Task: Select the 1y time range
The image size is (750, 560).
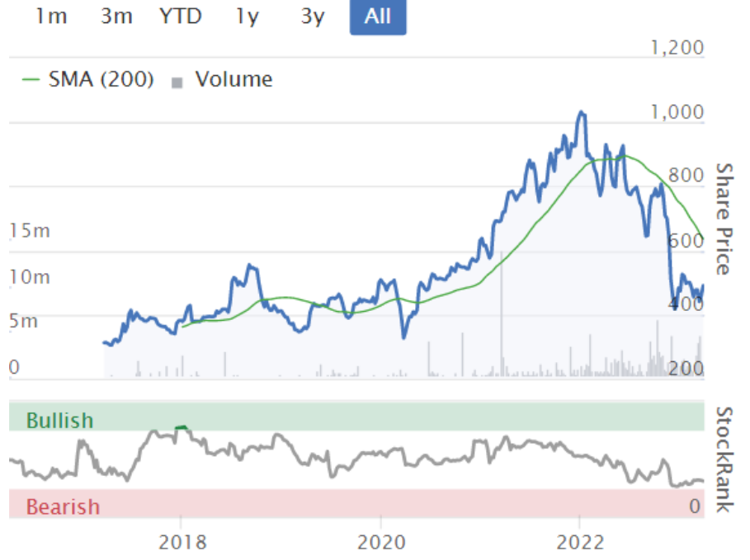Action: pyautogui.click(x=247, y=16)
